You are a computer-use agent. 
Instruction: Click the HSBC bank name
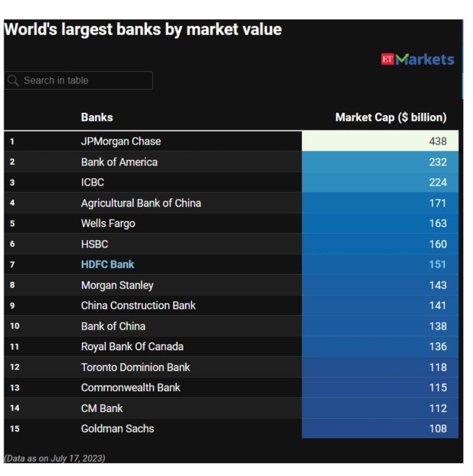pyautogui.click(x=95, y=245)
